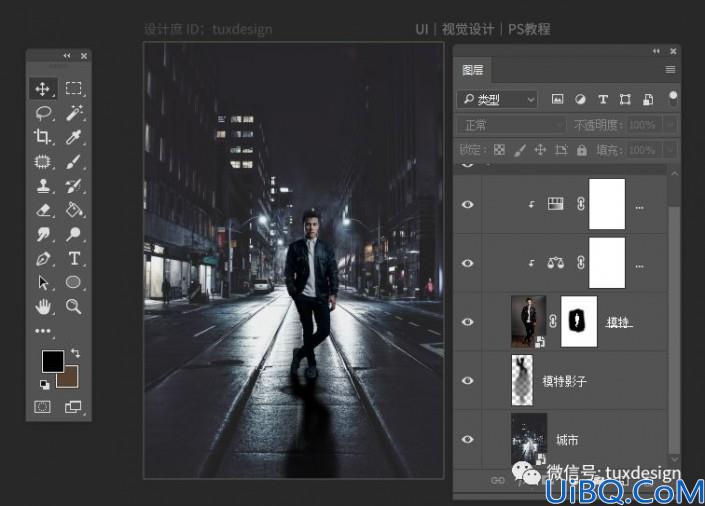This screenshot has height=506, width=705.
Task: Lock artboard nesting
Action: pos(561,150)
